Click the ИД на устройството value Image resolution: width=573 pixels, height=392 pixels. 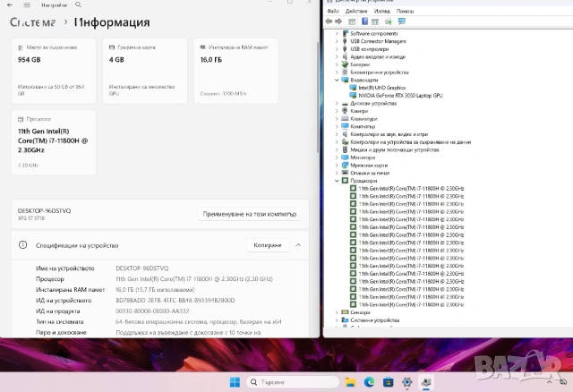pos(175,301)
